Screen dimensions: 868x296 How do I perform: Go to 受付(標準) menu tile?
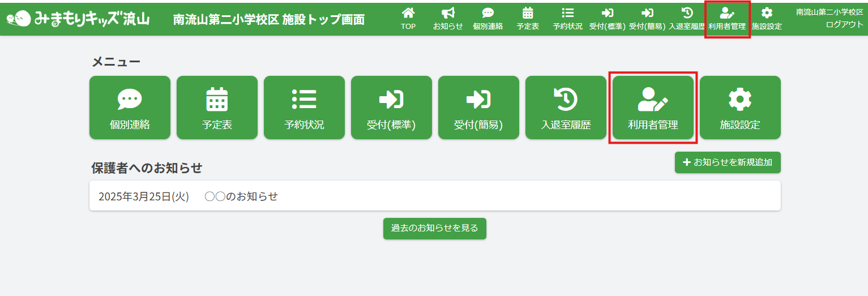click(x=391, y=108)
